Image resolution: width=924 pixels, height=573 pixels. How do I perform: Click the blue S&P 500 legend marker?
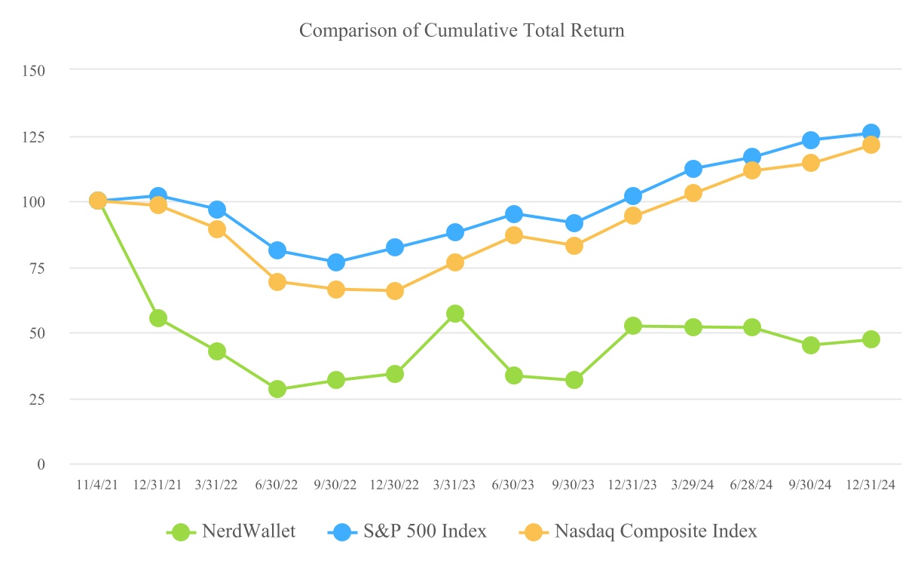[x=342, y=532]
